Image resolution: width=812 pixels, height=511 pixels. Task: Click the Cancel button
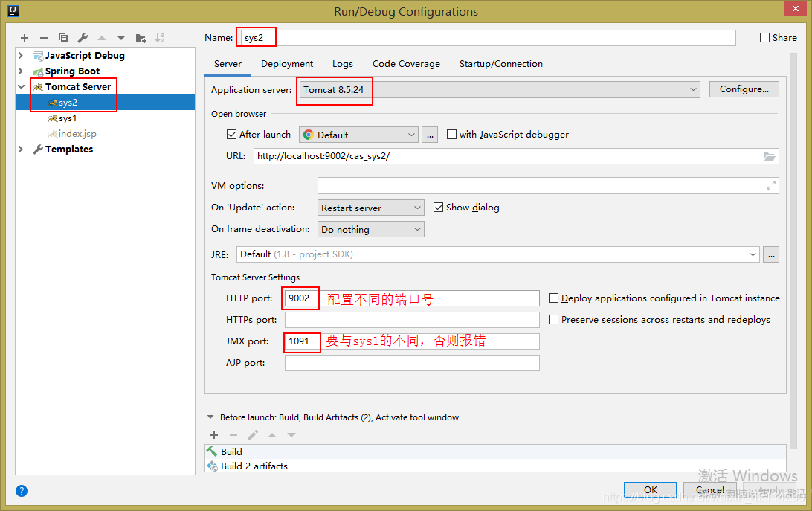(709, 489)
